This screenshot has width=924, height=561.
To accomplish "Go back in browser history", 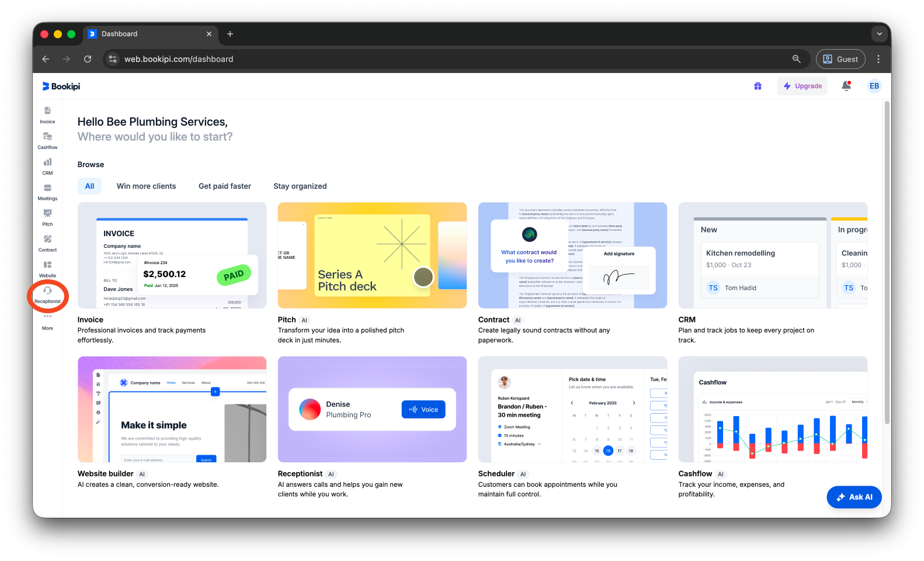I will (x=46, y=59).
